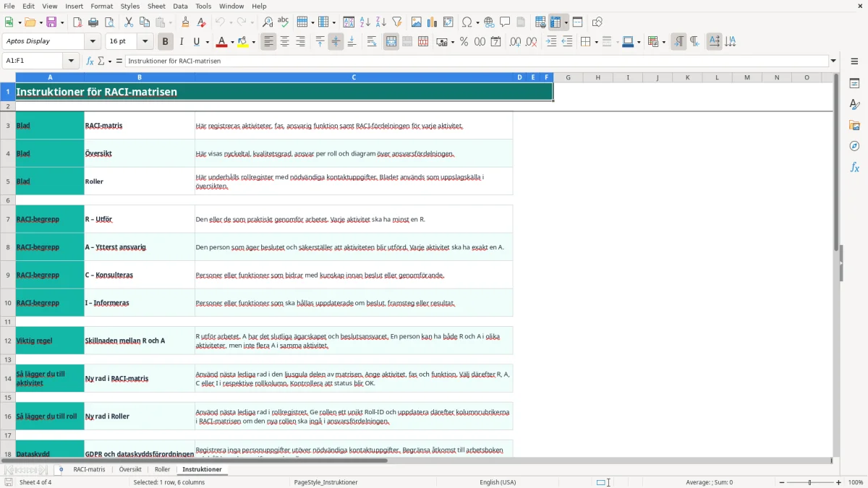Insert or edit pivot table
Screen dimensions: 868x488
tap(448, 22)
